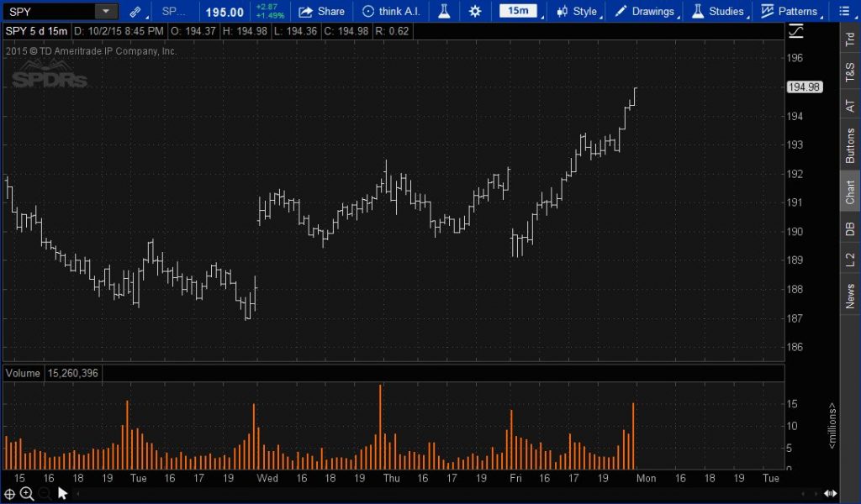Click the Wed label on the time axis
This screenshot has width=861, height=504.
click(x=267, y=478)
